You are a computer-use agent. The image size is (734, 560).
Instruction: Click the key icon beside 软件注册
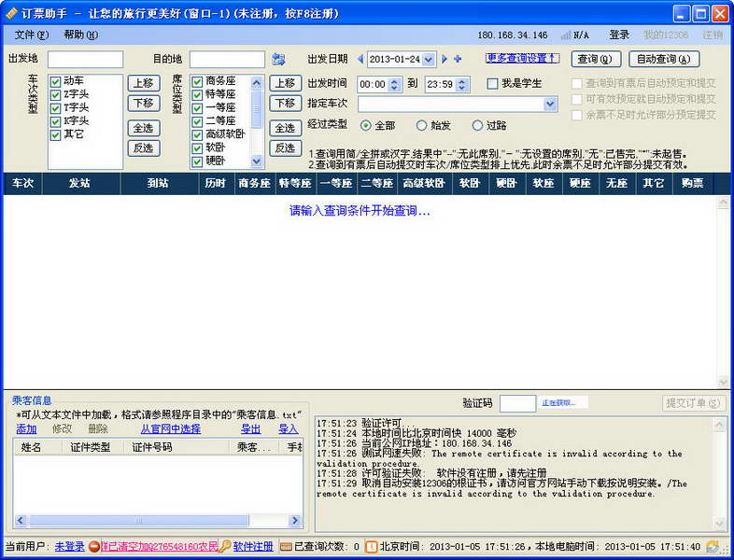click(x=225, y=546)
